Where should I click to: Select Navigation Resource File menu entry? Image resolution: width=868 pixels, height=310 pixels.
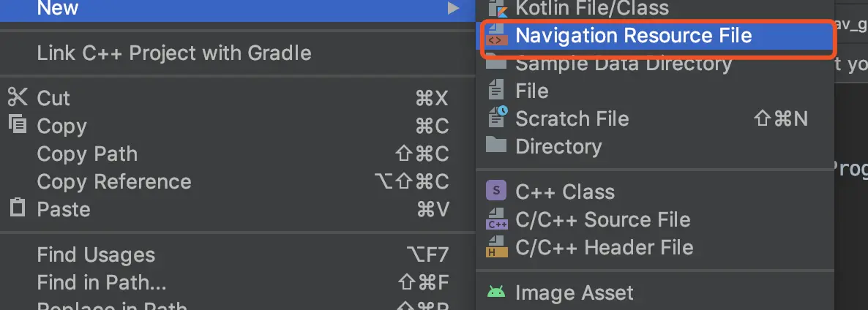633,35
